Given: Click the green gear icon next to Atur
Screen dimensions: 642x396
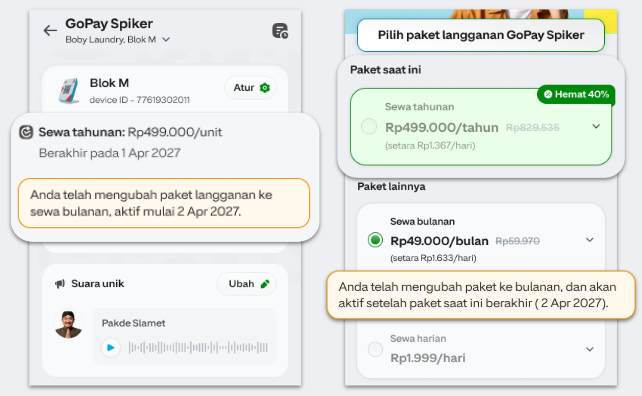Looking at the screenshot, I should (x=265, y=88).
